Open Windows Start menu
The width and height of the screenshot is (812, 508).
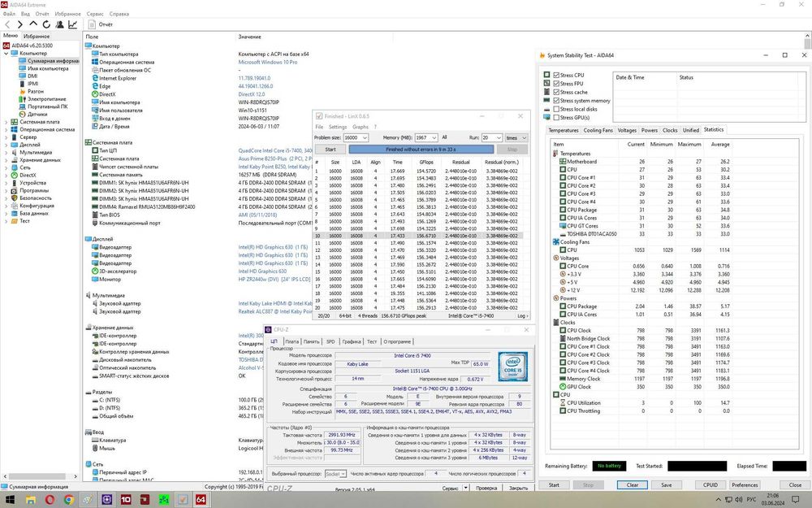click(x=10, y=500)
